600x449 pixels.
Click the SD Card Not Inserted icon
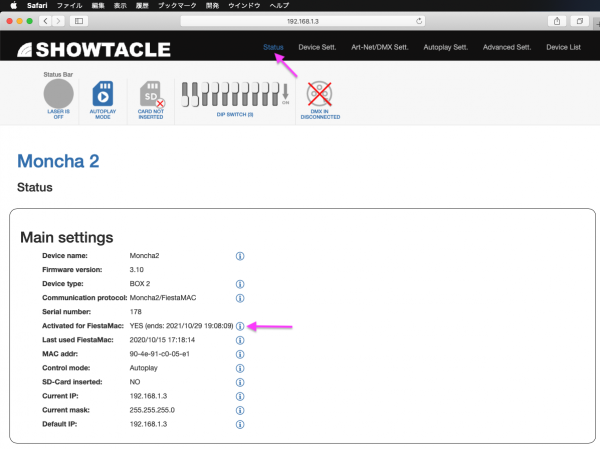150,97
